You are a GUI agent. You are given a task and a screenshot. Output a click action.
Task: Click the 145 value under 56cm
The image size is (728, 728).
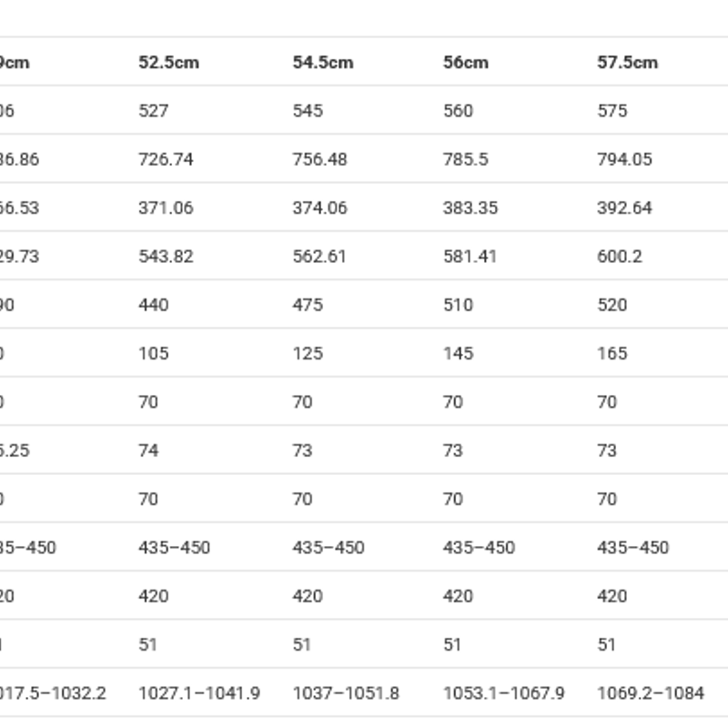click(x=458, y=353)
